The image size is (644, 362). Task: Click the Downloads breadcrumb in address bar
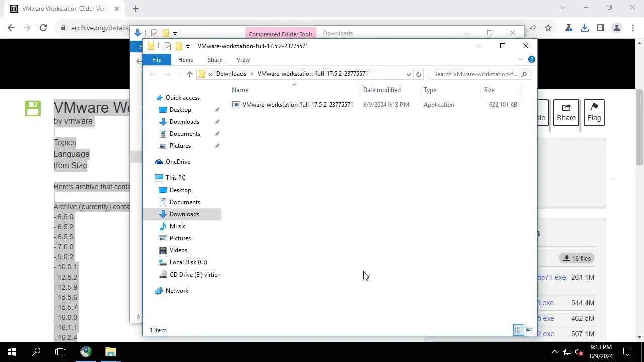tap(231, 74)
